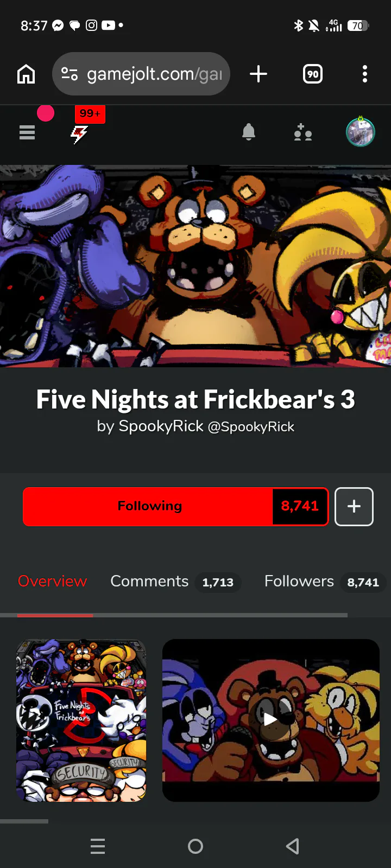Switch to the Followers tab
391x868 pixels.
(324, 582)
